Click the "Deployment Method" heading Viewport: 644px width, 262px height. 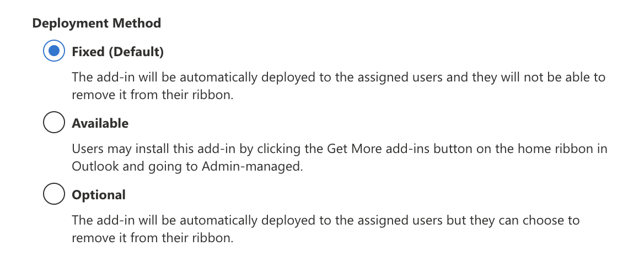click(96, 23)
